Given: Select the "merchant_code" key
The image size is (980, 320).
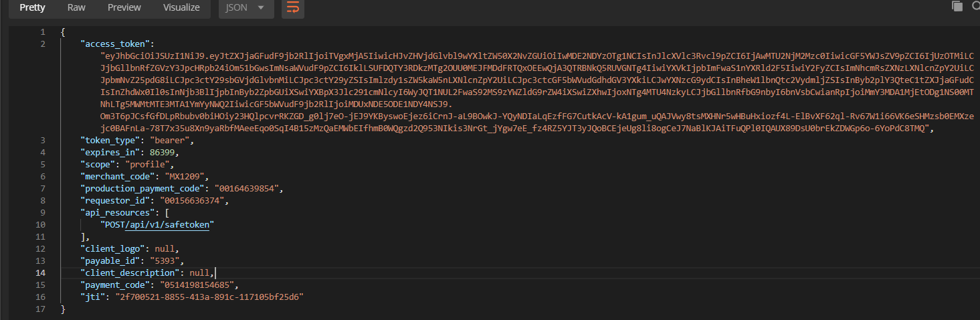Looking at the screenshot, I should (x=119, y=177).
